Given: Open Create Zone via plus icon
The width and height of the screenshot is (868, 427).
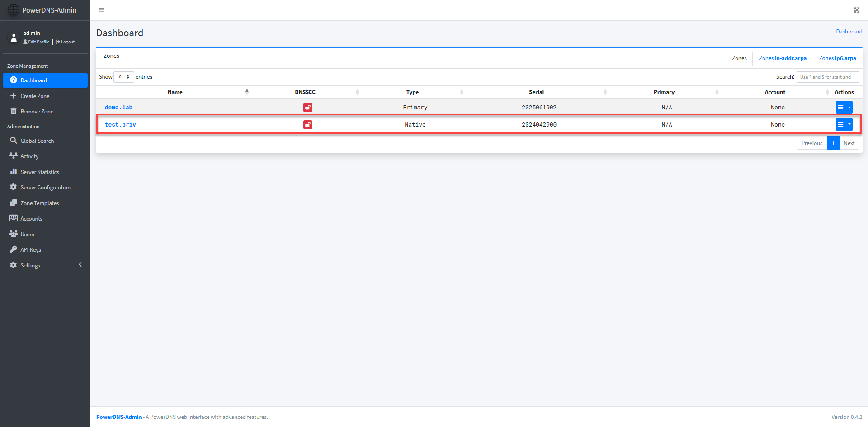Looking at the screenshot, I should pos(14,96).
